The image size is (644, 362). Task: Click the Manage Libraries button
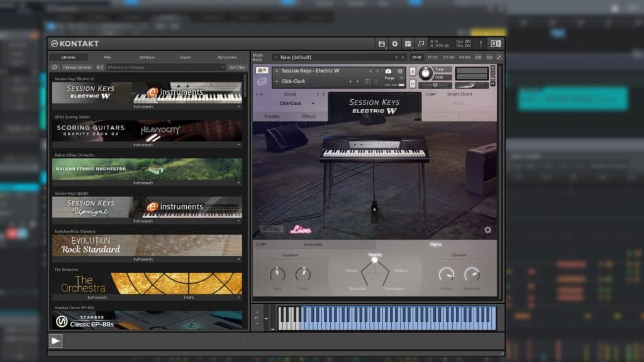pyautogui.click(x=77, y=67)
